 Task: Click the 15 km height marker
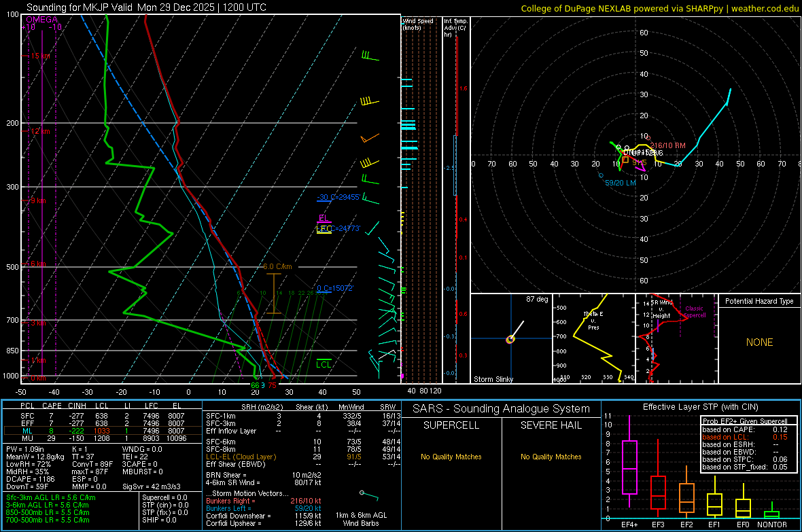point(40,56)
